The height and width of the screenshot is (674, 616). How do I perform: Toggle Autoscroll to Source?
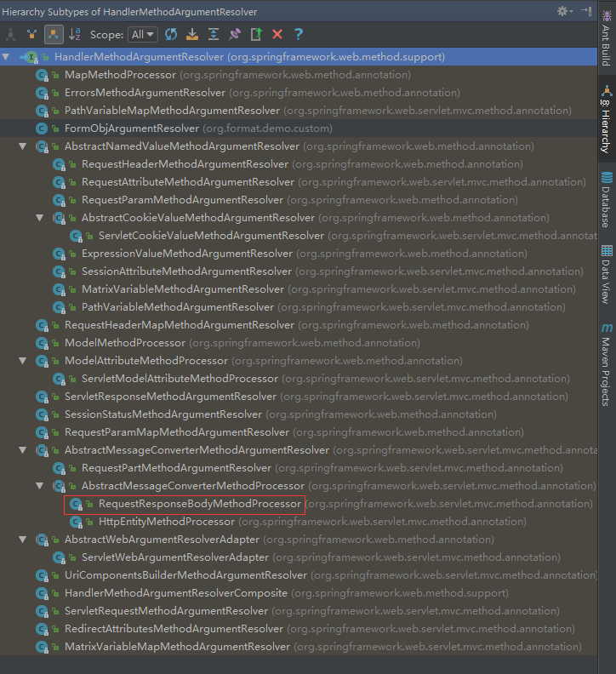point(192,34)
